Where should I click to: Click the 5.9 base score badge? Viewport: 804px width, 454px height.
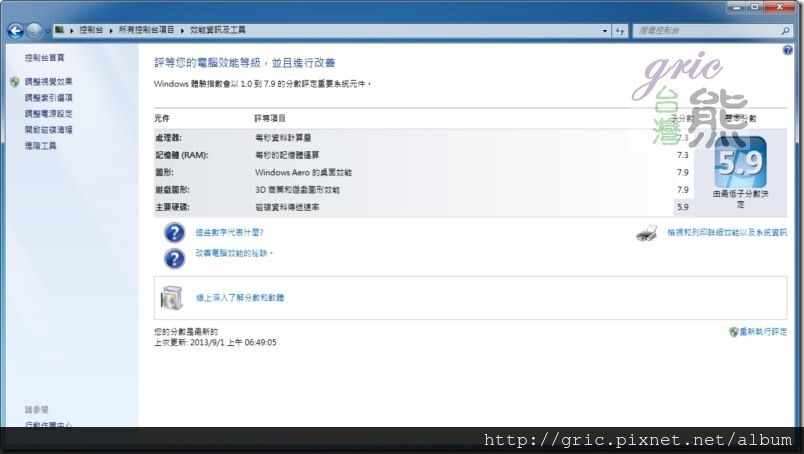[740, 162]
